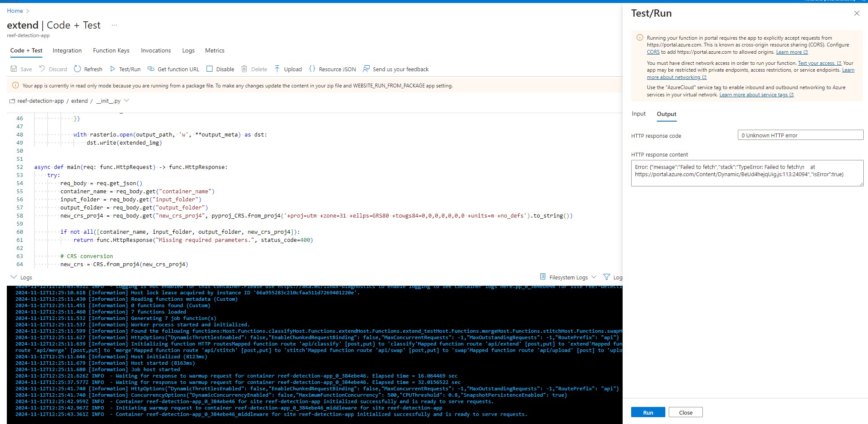
Task: Click the chevron after Home breadcrumb
Action: pos(28,11)
